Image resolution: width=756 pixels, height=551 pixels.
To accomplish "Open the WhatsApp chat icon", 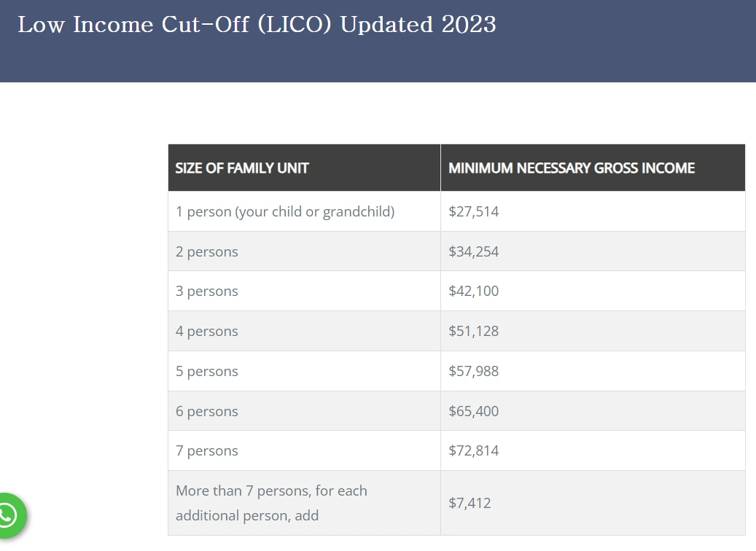I will [8, 515].
